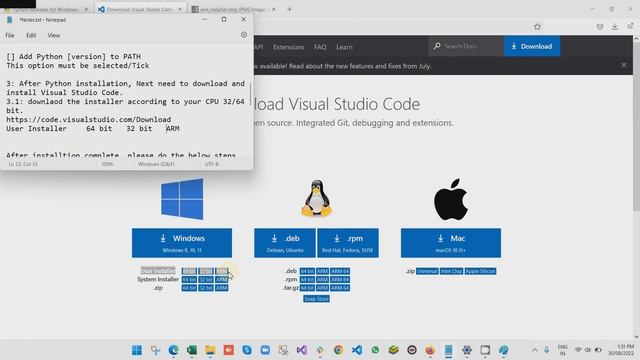640x360 pixels.
Task: Click the Linux penguin logo
Action: (x=317, y=198)
